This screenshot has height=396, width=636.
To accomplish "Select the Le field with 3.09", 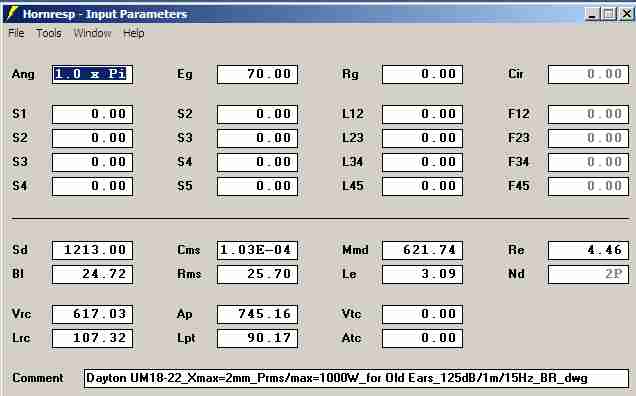I will (422, 274).
